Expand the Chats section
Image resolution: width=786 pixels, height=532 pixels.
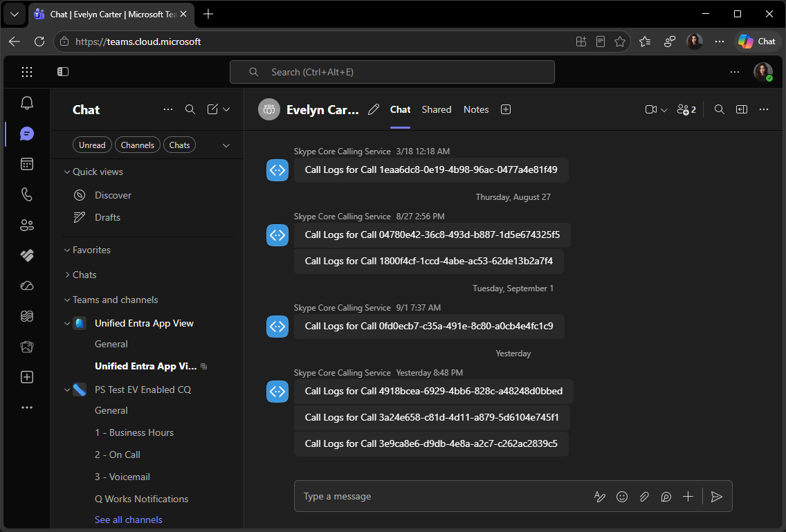pyautogui.click(x=67, y=275)
